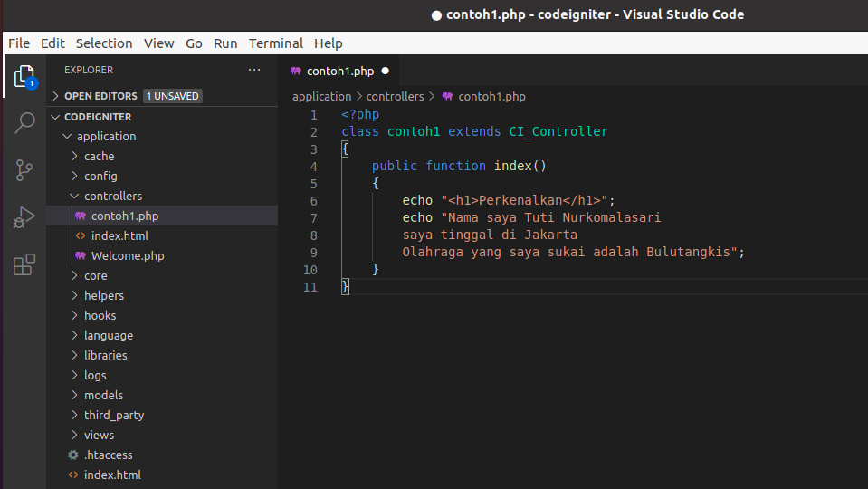868x489 pixels.
Task: Click the "<h1>Perkenalkan</h1>" string
Action: coord(524,200)
